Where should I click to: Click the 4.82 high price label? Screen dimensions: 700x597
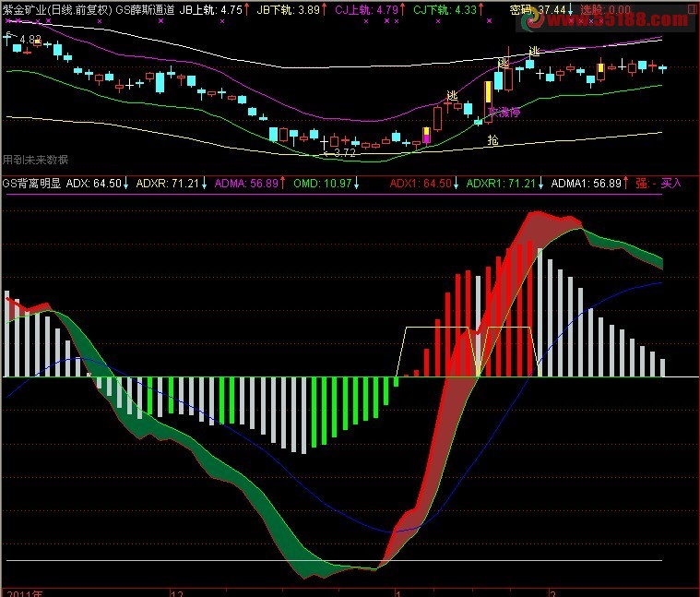coord(30,40)
